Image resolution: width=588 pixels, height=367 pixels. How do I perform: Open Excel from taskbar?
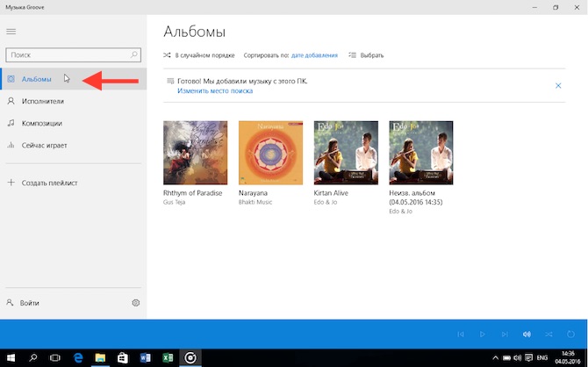[168, 358]
